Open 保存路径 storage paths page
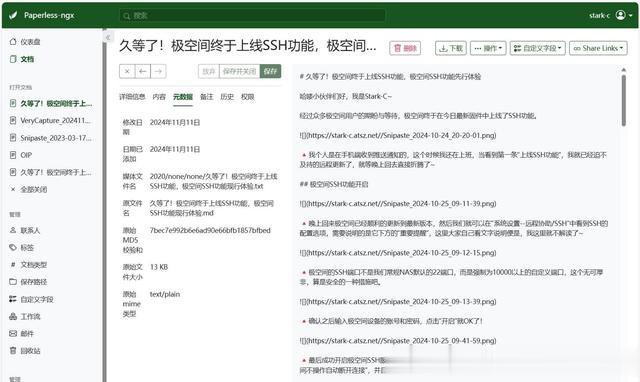The image size is (640, 382). pyautogui.click(x=28, y=282)
